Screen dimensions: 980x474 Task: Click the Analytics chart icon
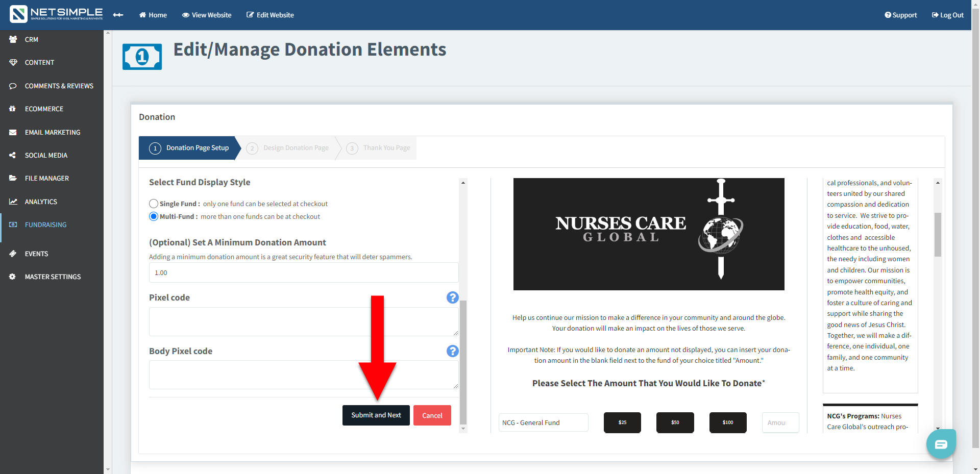[13, 202]
